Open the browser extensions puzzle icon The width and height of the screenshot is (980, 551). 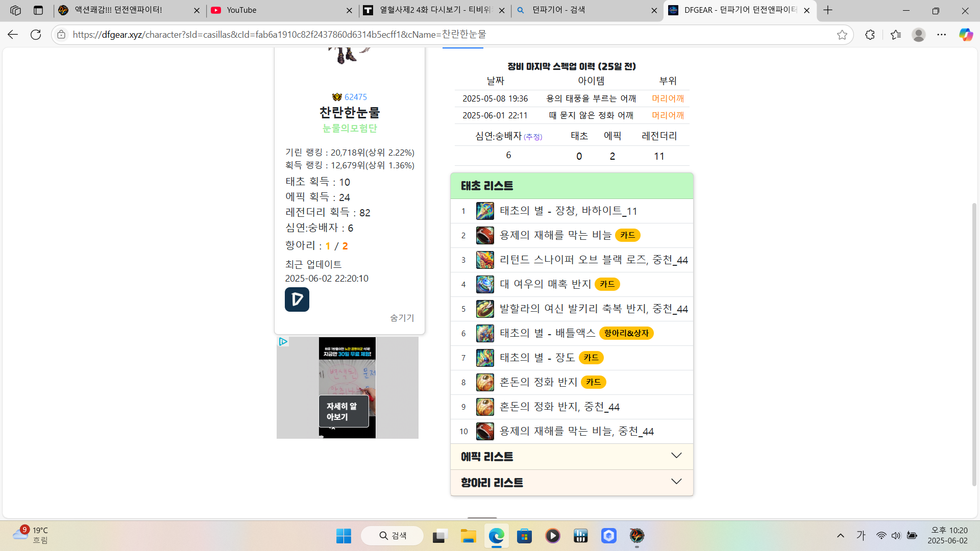click(870, 35)
